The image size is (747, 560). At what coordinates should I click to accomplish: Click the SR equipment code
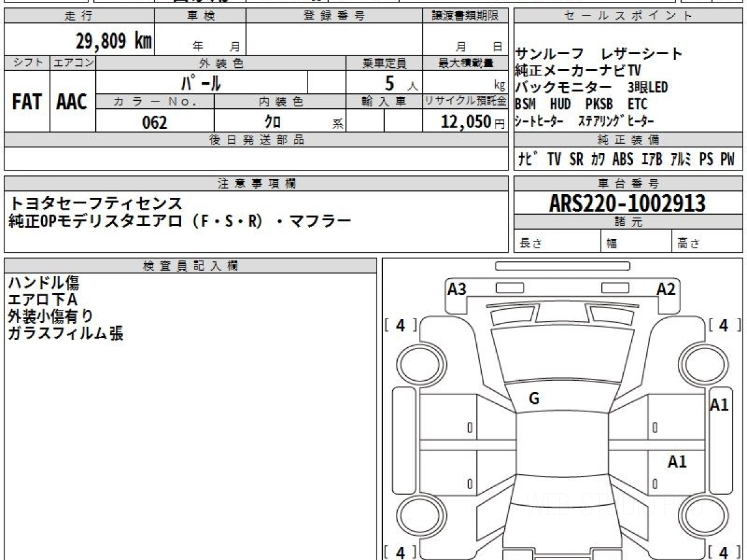point(576,159)
